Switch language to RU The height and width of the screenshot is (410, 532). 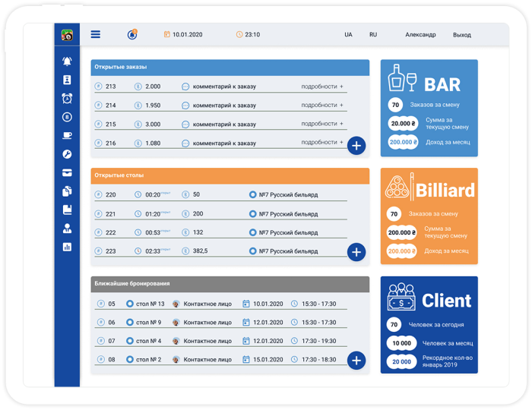(372, 35)
